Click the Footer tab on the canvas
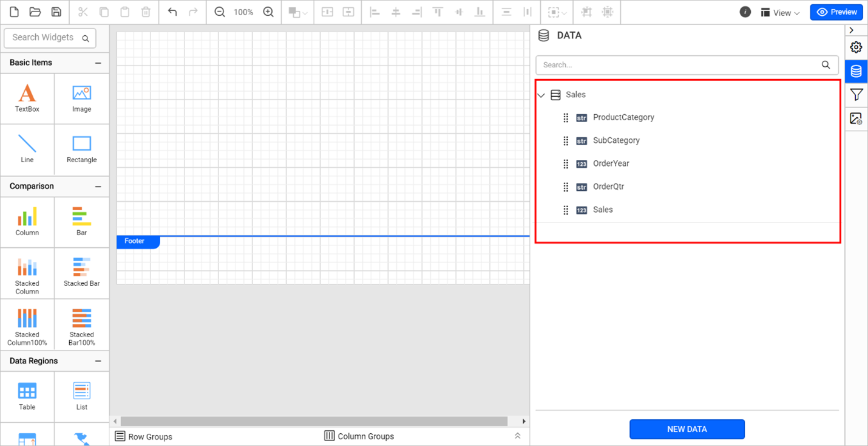The height and width of the screenshot is (446, 868). point(138,241)
